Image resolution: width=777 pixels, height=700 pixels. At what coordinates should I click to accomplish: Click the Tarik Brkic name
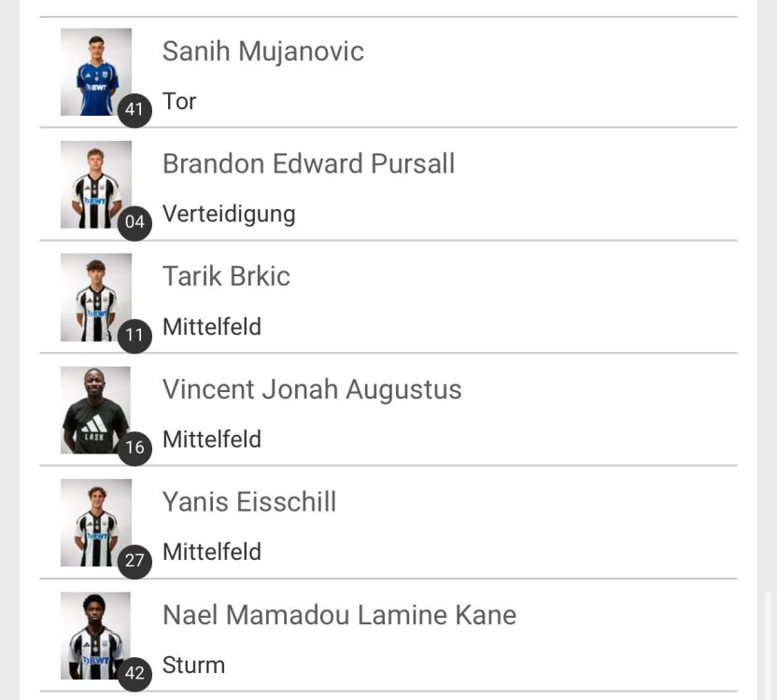click(x=226, y=276)
